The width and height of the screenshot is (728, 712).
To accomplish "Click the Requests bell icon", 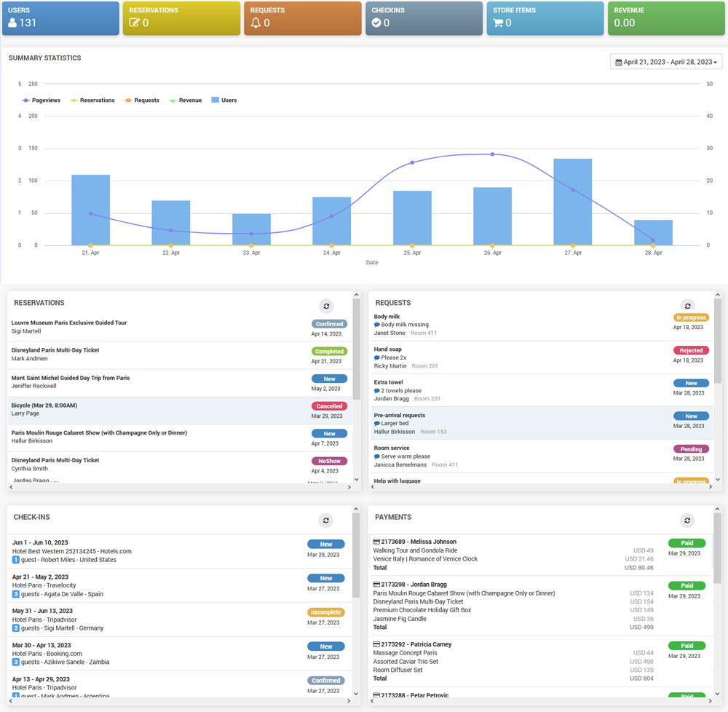I will (x=256, y=23).
